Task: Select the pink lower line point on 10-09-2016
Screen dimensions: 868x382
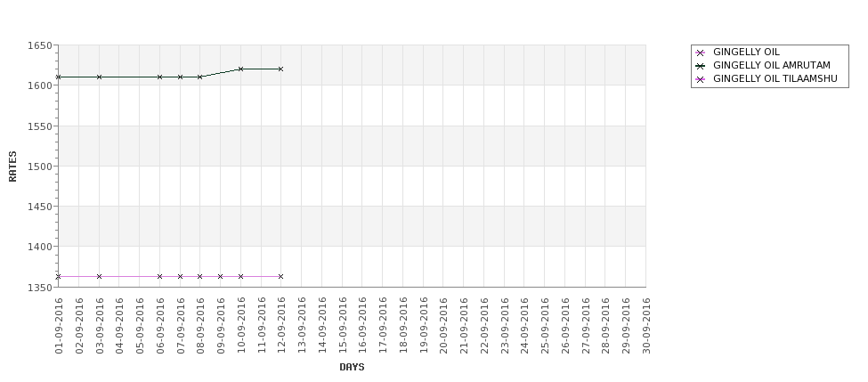Action: [240, 276]
